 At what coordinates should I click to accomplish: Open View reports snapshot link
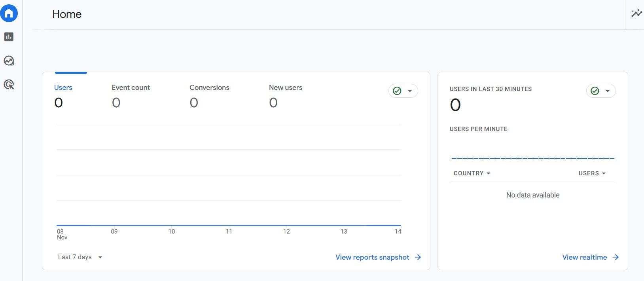tap(372, 257)
